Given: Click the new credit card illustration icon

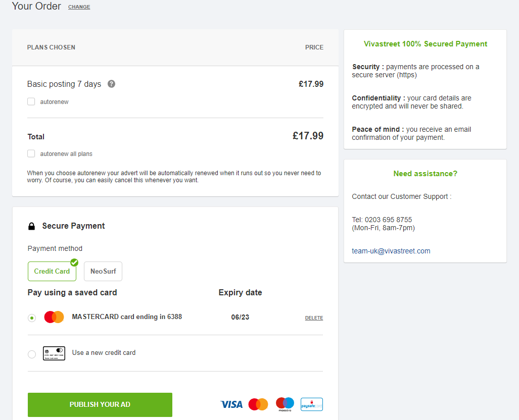Looking at the screenshot, I should 54,353.
